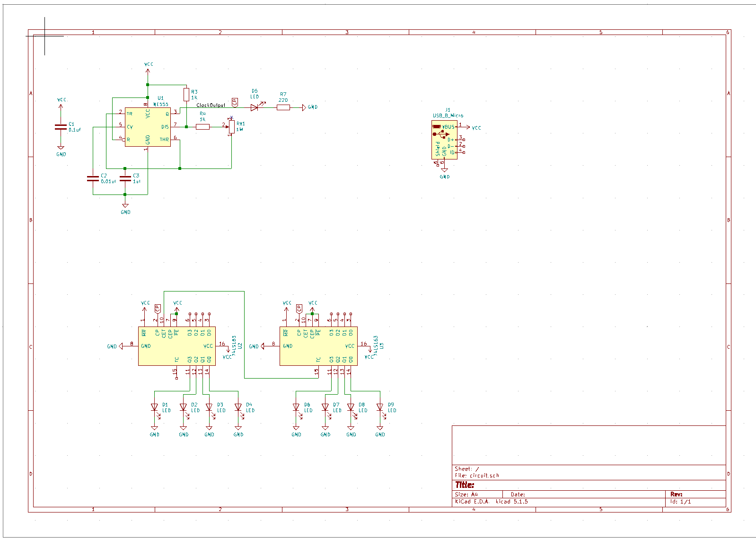Click the GND symbol after R7
Screen dimensions: 756x539
pyautogui.click(x=310, y=107)
